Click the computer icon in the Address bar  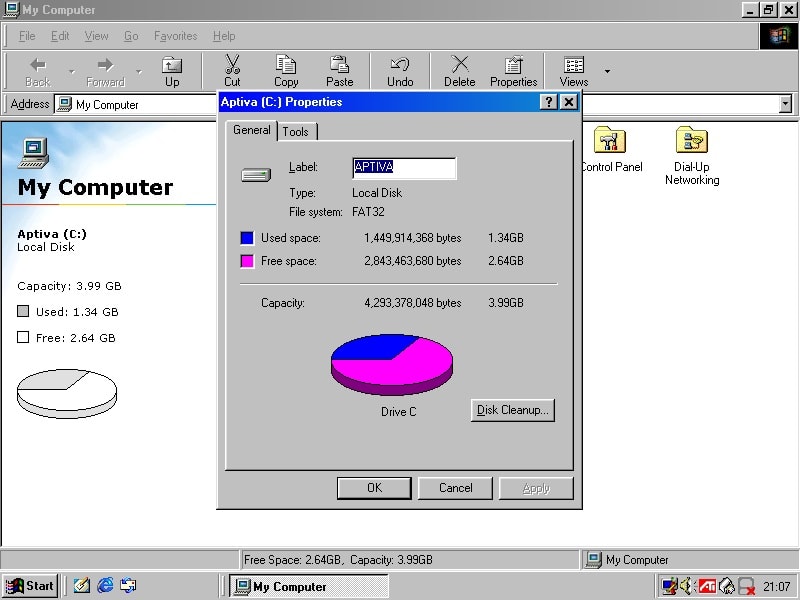point(64,104)
